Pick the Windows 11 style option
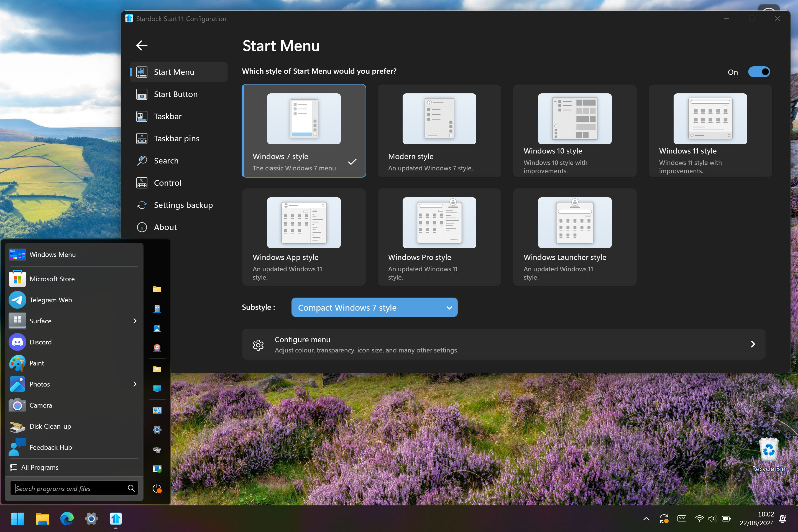798x532 pixels. tap(710, 131)
